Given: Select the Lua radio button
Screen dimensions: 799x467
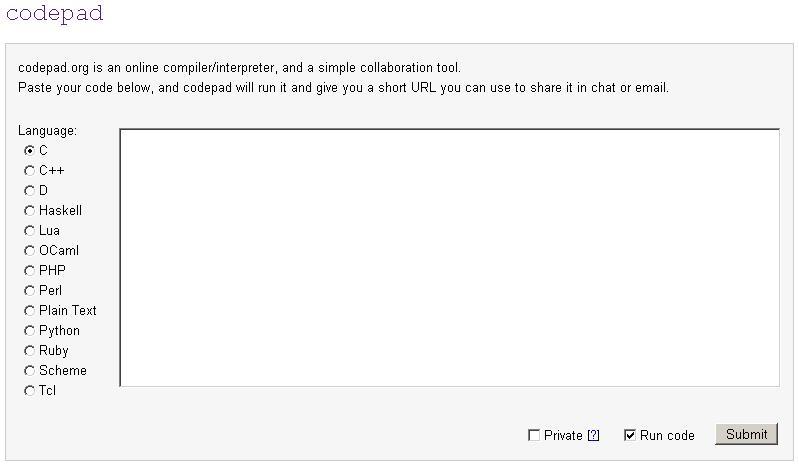Looking at the screenshot, I should (x=30, y=230).
